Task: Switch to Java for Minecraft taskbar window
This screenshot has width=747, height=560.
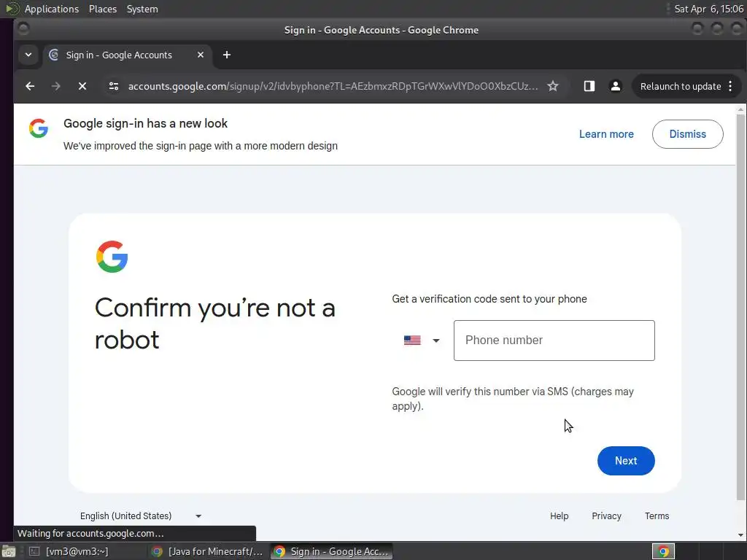Action: tap(207, 551)
